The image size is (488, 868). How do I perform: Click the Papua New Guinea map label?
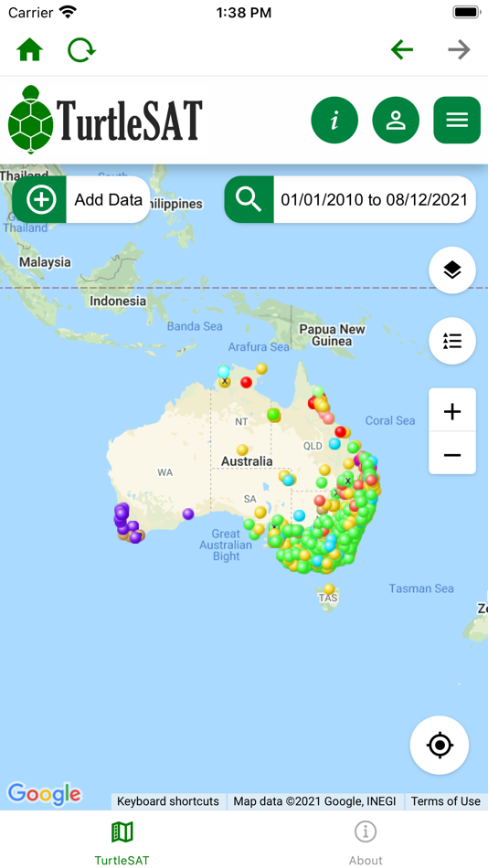pos(333,335)
